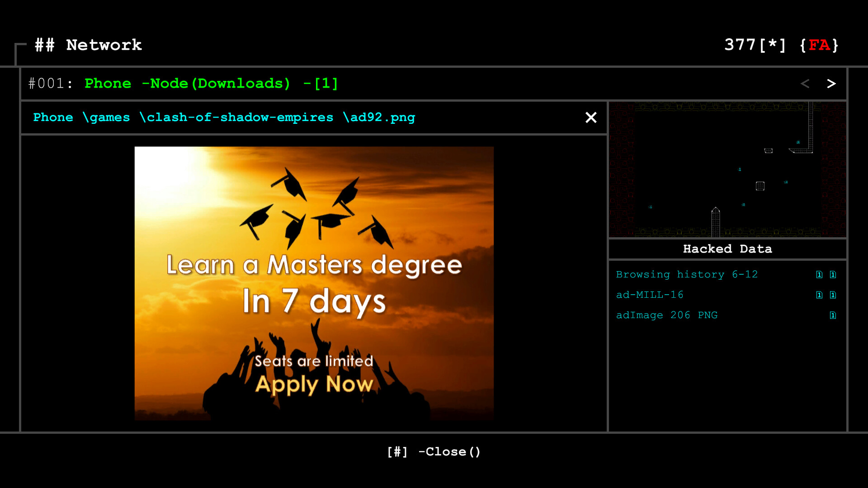Click the 377[*] credits counter
Screen dimensions: 868x488
[755, 45]
